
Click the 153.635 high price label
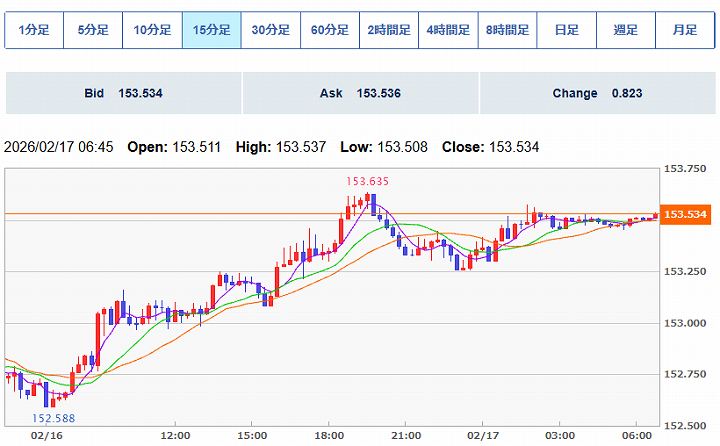pos(367,181)
